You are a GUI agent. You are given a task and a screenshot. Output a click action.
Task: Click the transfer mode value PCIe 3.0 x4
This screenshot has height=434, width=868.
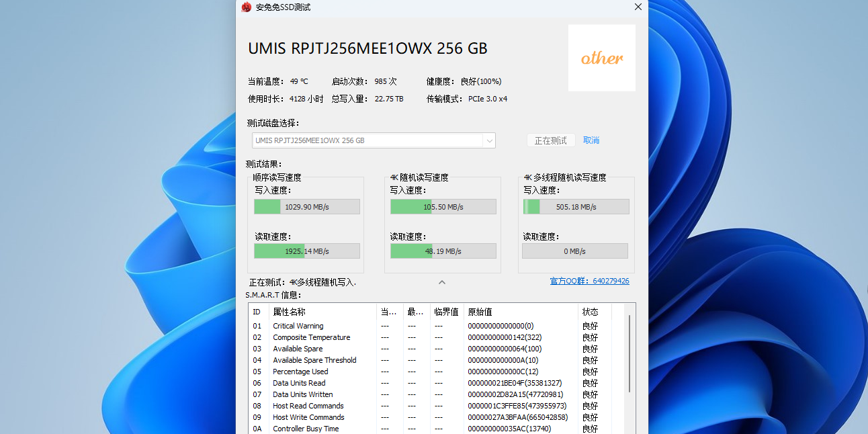pos(488,99)
